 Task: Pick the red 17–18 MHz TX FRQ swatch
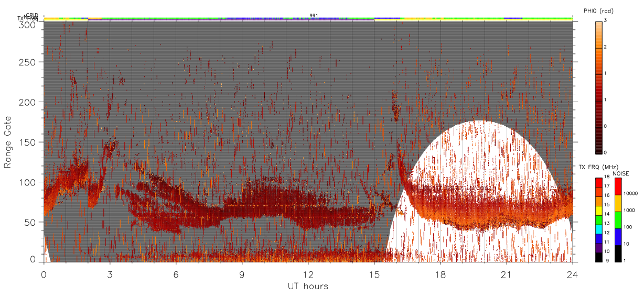pyautogui.click(x=599, y=182)
